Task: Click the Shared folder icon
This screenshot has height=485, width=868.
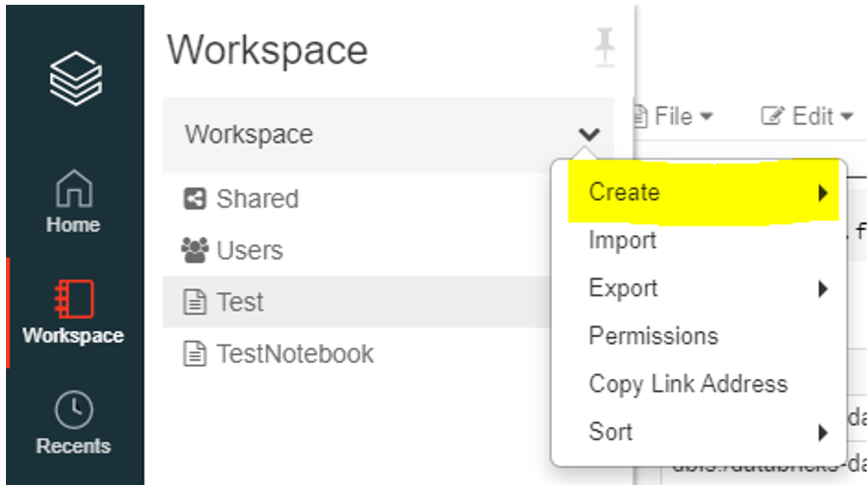Action: (195, 199)
